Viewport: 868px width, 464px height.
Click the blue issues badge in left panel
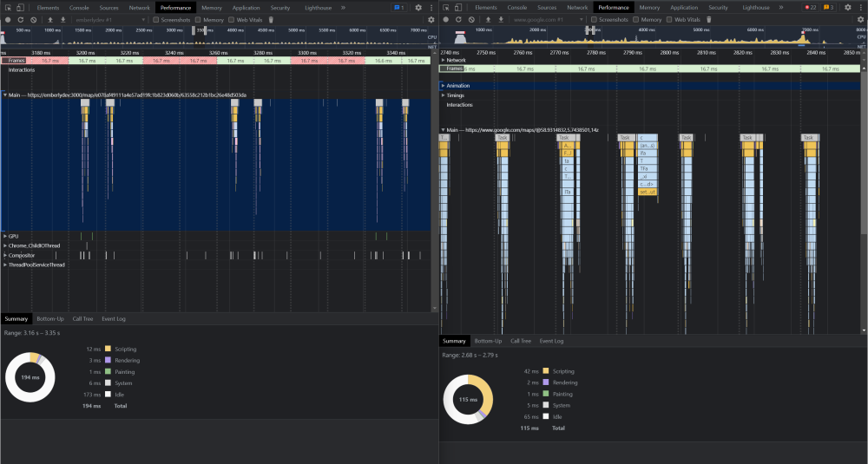pyautogui.click(x=398, y=7)
